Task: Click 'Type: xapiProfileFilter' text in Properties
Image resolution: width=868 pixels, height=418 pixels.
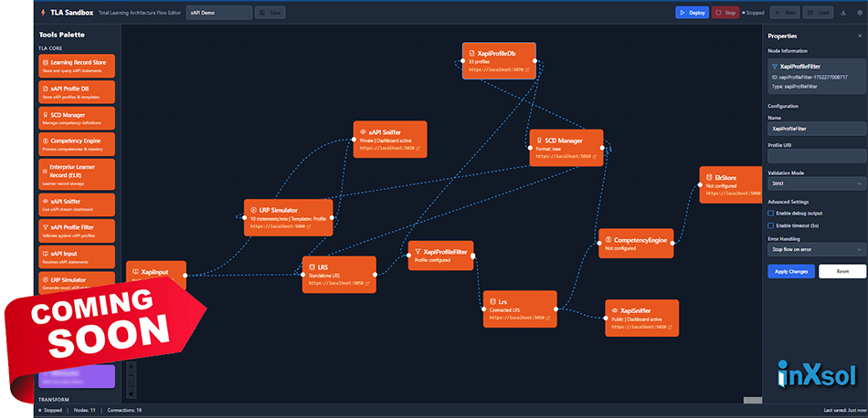Action: pos(794,87)
